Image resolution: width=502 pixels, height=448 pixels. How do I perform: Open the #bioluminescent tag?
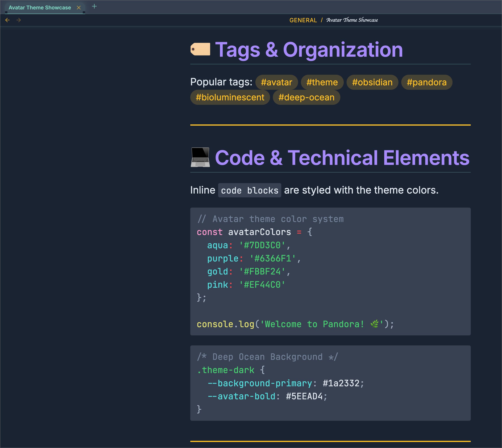pos(230,97)
